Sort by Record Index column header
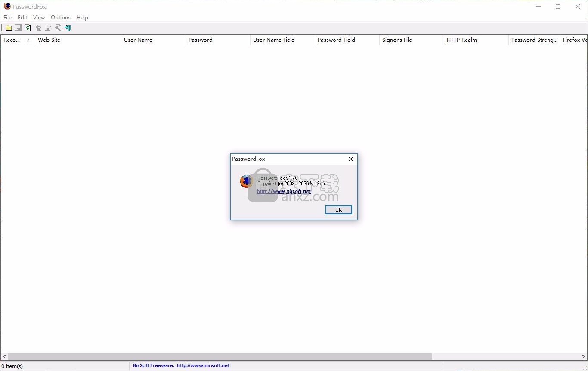Viewport: 588px width, 371px height. coord(18,40)
